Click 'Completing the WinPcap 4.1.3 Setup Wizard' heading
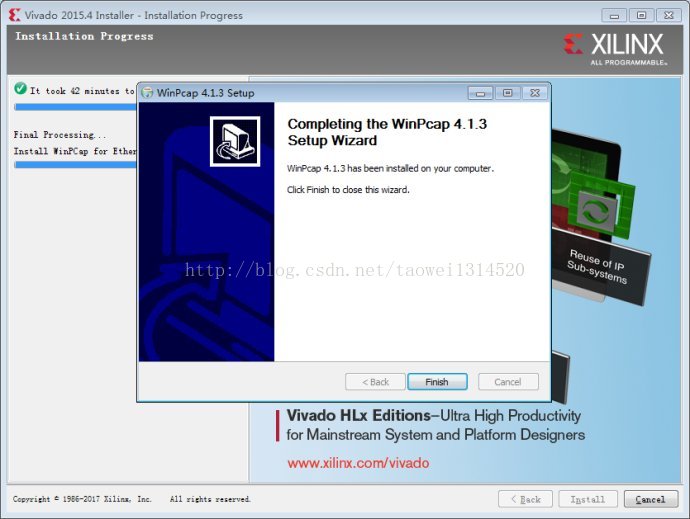Viewport: 690px width, 519px height. click(x=387, y=132)
